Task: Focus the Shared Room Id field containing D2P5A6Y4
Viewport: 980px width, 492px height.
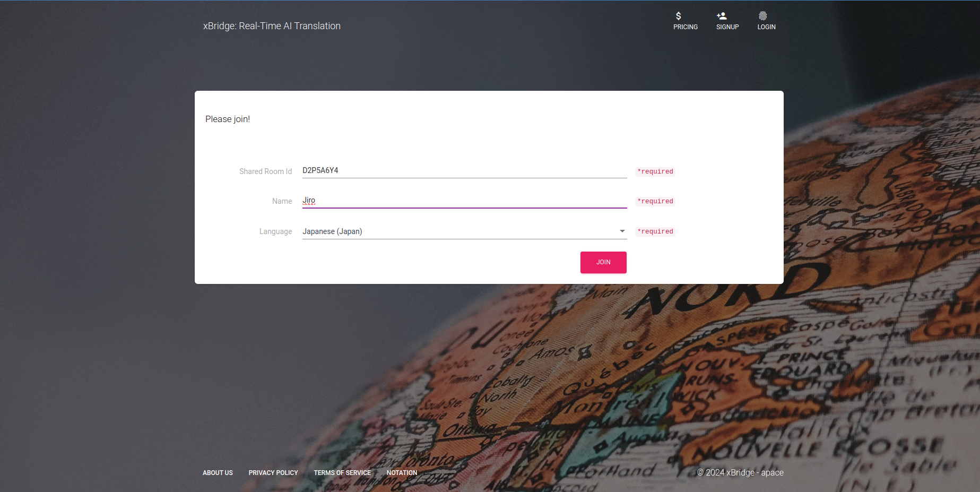Action: [464, 171]
